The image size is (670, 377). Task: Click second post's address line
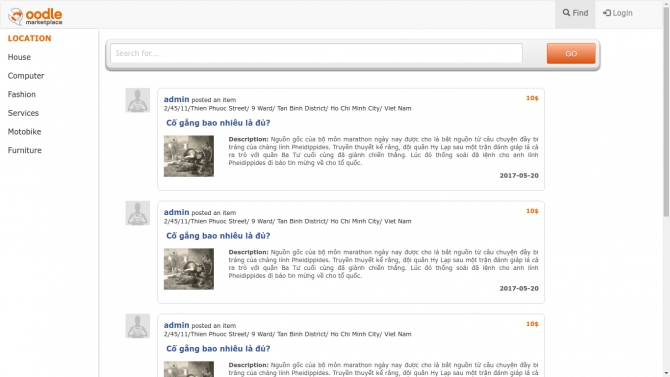tap(288, 221)
